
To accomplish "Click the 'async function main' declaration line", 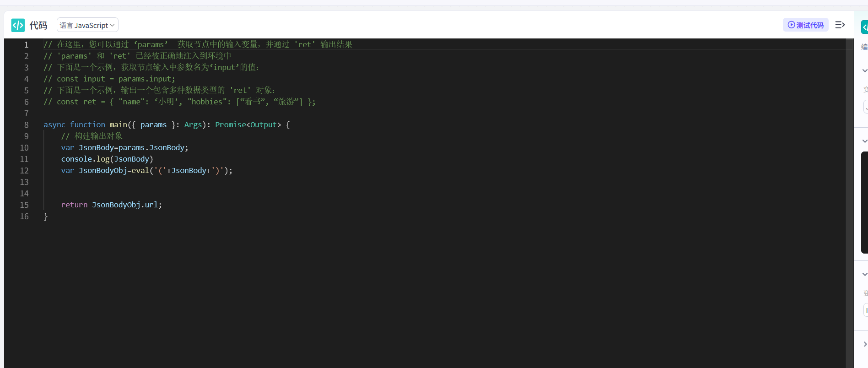I will click(x=167, y=125).
